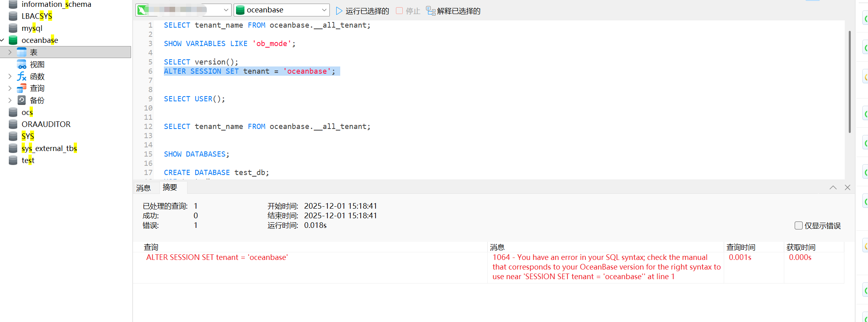Open the connection selector dropdown
Image resolution: width=868 pixels, height=322 pixels.
(x=226, y=10)
